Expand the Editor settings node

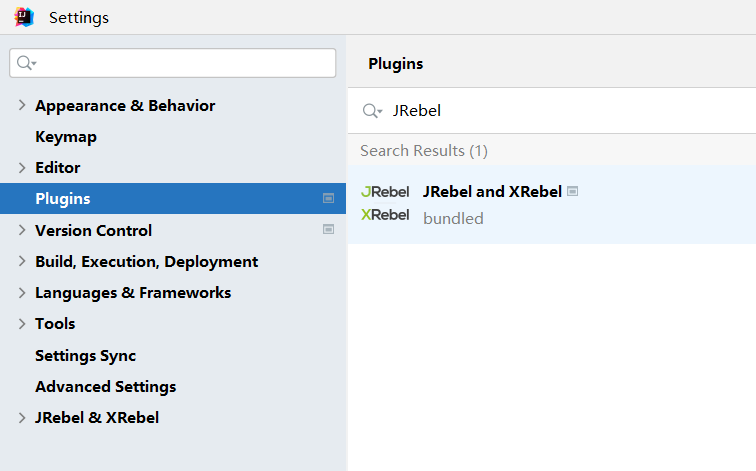[22, 167]
